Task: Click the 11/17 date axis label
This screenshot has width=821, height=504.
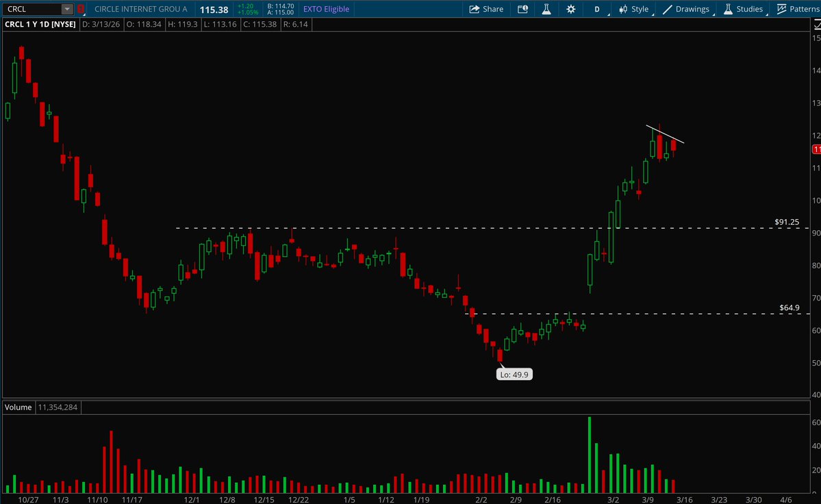Action: coord(132,500)
